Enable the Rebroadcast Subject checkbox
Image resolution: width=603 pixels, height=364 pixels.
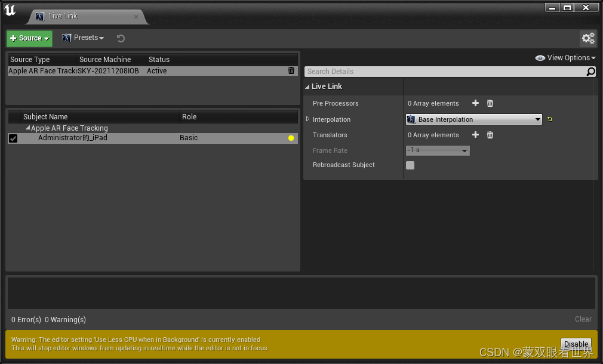click(410, 165)
